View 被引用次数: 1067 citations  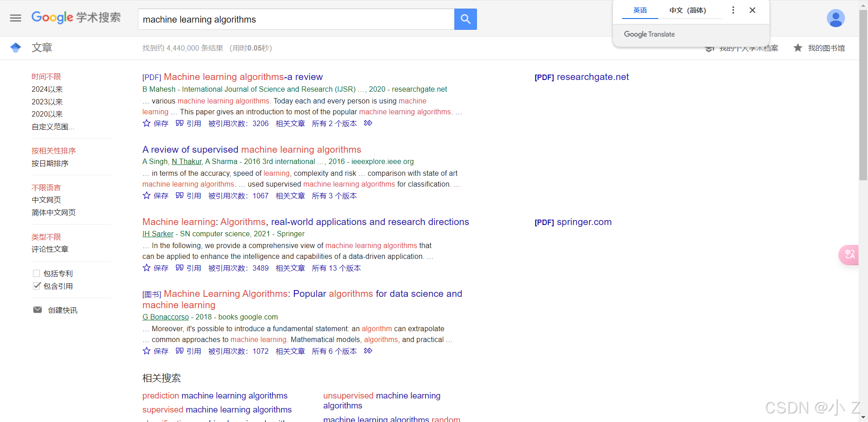(x=238, y=196)
